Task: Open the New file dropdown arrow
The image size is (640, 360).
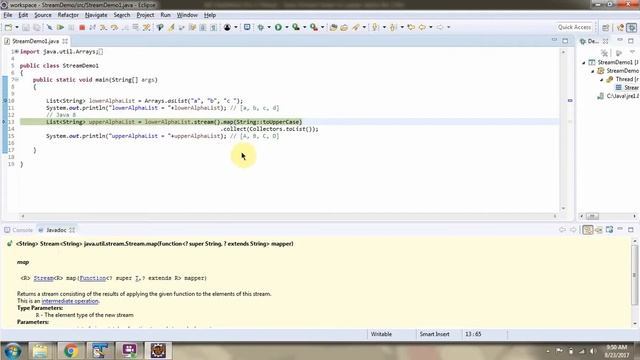Action: pos(17,27)
